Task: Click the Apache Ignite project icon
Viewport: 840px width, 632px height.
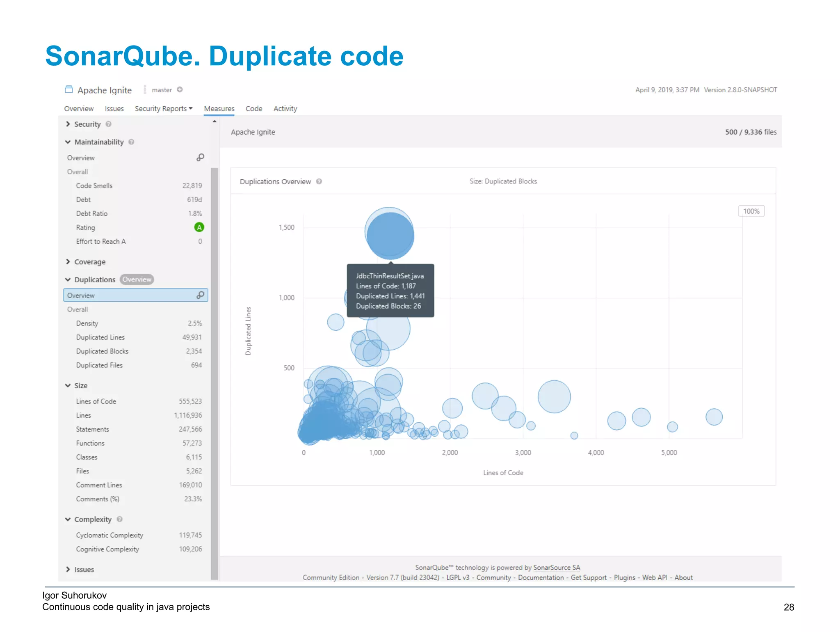Action: [69, 89]
